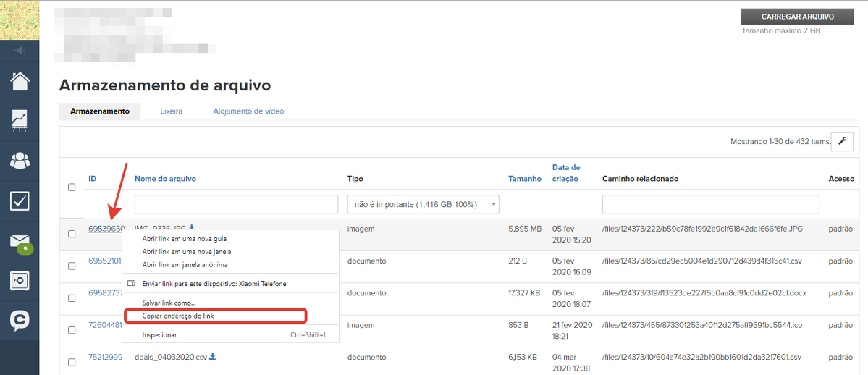Expand the Tipo filter dropdown

click(424, 205)
